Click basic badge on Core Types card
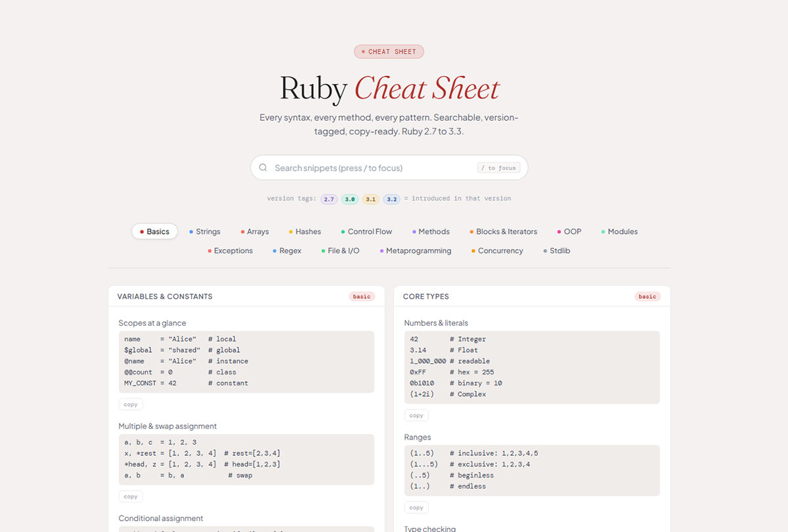Viewport: 788px width, 532px height. tap(647, 296)
